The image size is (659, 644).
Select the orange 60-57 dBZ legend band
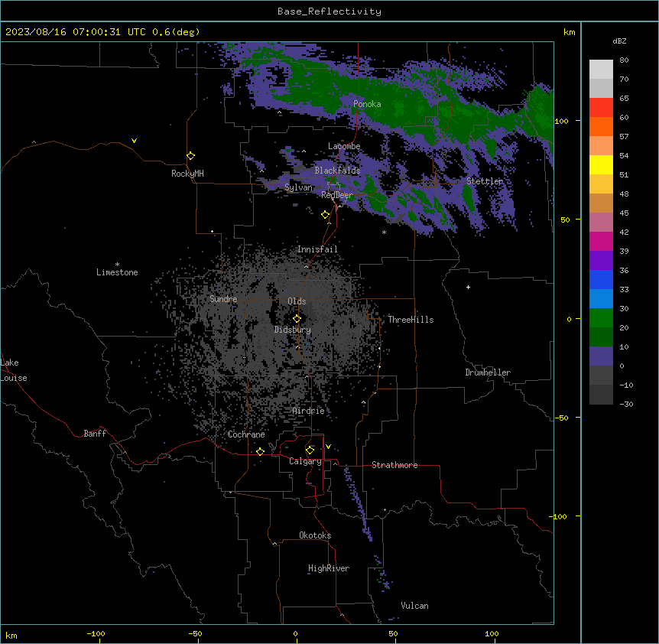(x=601, y=127)
